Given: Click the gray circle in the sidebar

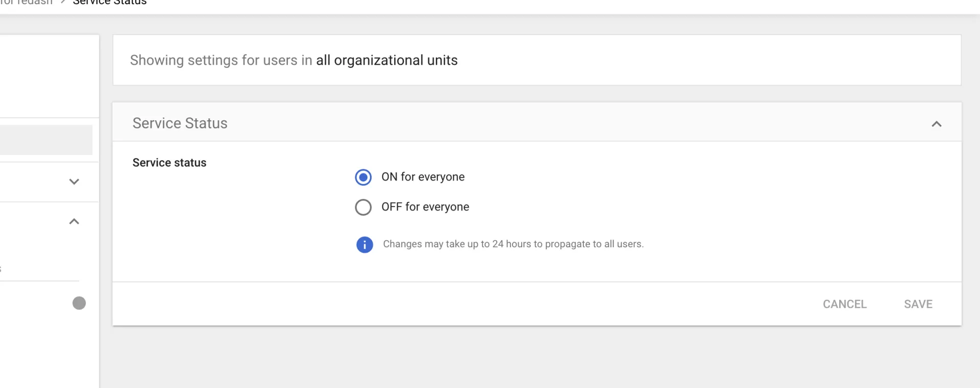Looking at the screenshot, I should pos(79,303).
